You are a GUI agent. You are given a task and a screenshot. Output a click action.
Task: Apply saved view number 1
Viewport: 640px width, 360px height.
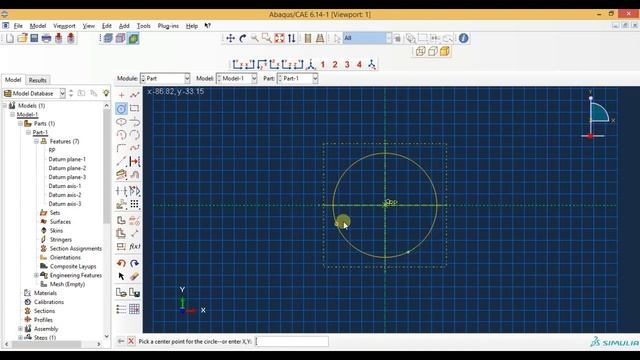(x=322, y=64)
